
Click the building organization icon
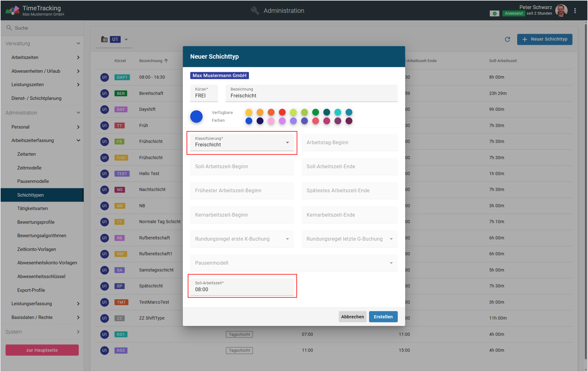coord(104,39)
